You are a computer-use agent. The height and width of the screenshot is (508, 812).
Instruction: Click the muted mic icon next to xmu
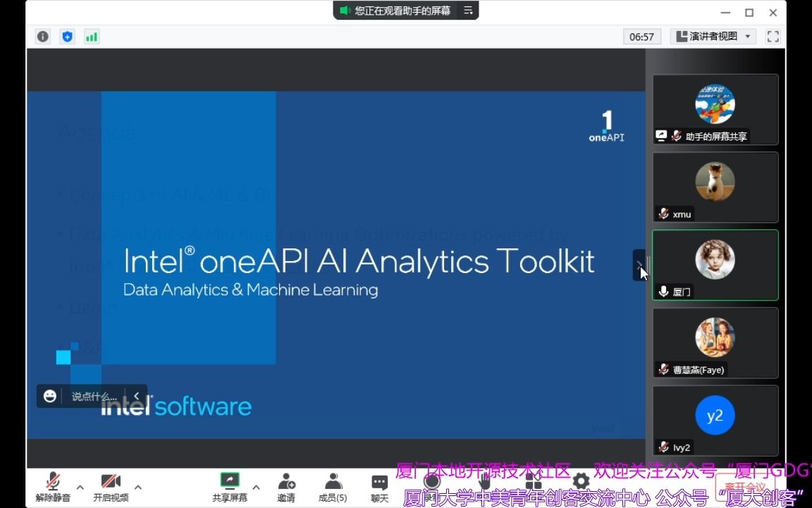click(663, 214)
